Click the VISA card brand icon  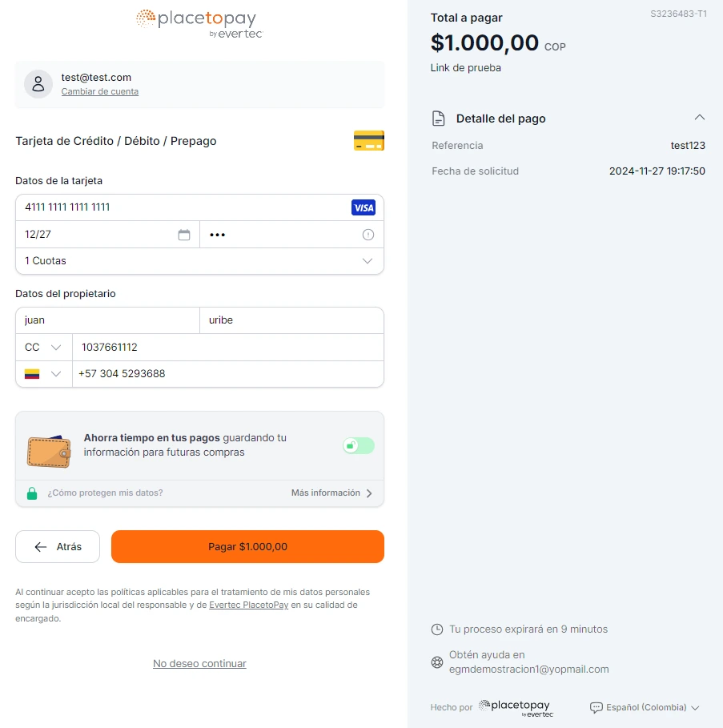tap(364, 207)
